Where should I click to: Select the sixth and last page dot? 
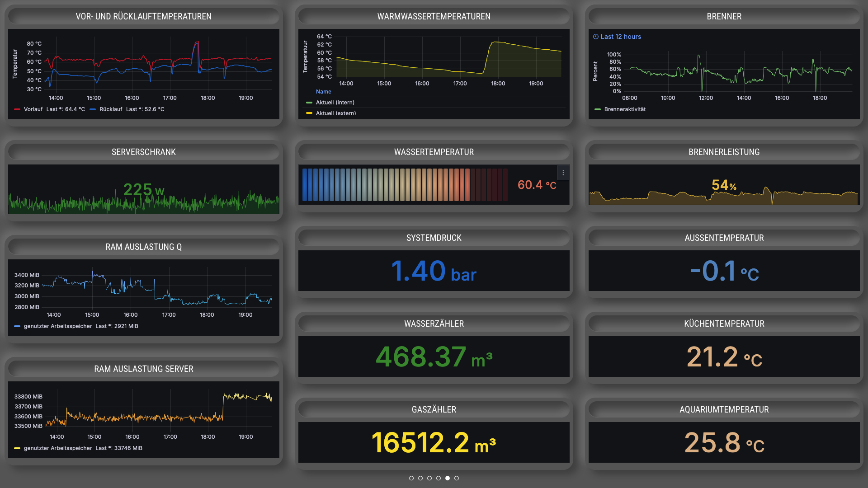pyautogui.click(x=457, y=478)
